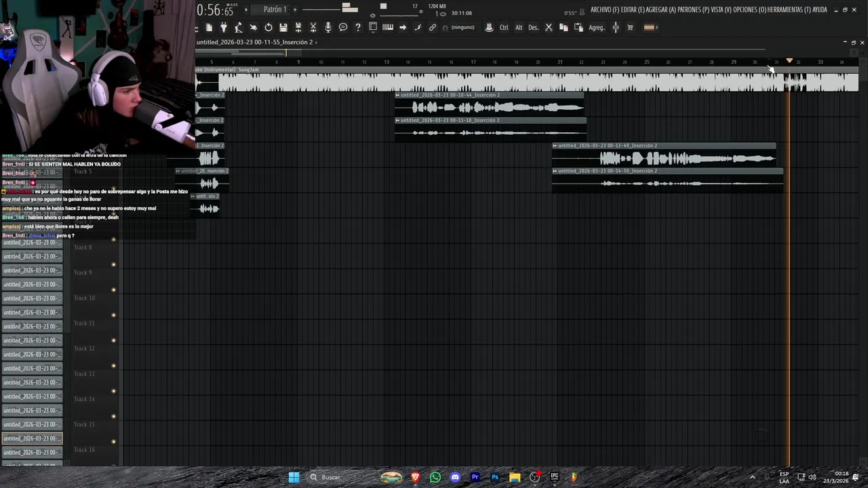Image resolution: width=868 pixels, height=488 pixels.
Task: Click the playlist horizontal scrollbar
Action: point(481,52)
